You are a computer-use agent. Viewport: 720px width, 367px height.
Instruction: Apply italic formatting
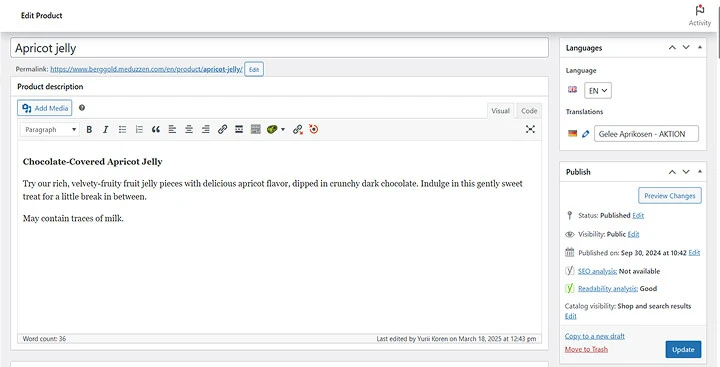click(106, 130)
